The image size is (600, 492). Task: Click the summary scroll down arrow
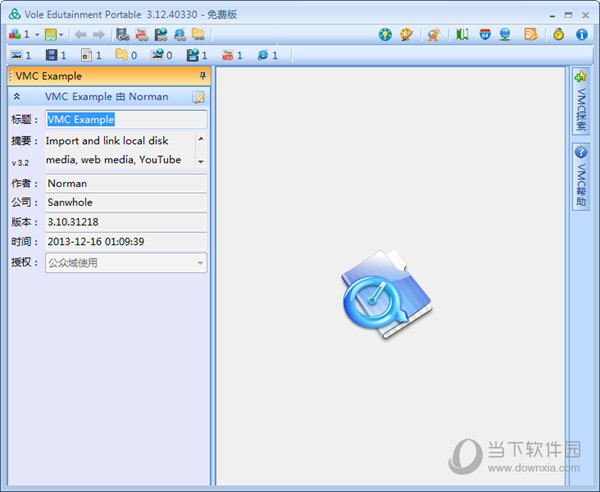point(201,161)
